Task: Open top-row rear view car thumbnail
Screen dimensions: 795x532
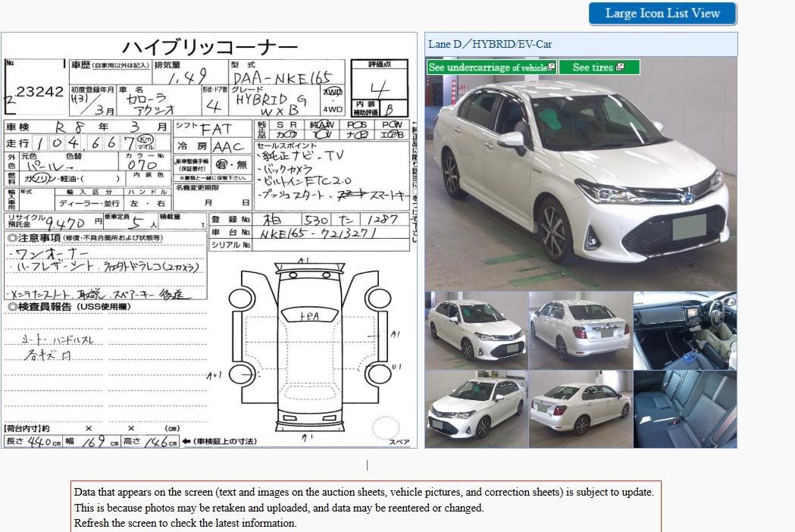Action: coord(581,330)
